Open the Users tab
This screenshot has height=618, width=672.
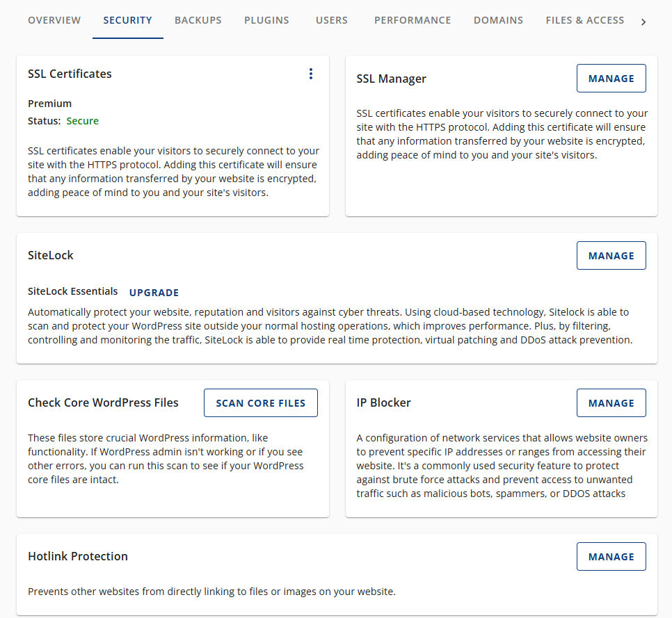pyautogui.click(x=332, y=20)
